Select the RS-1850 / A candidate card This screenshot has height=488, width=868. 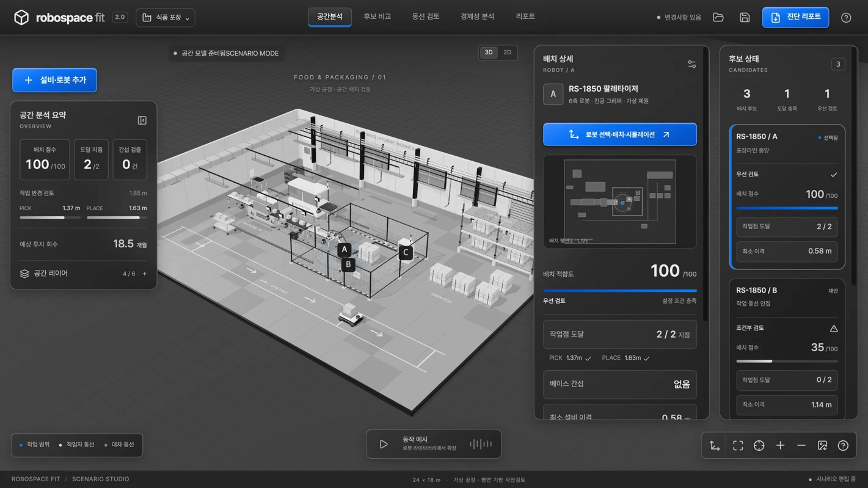[x=787, y=197]
